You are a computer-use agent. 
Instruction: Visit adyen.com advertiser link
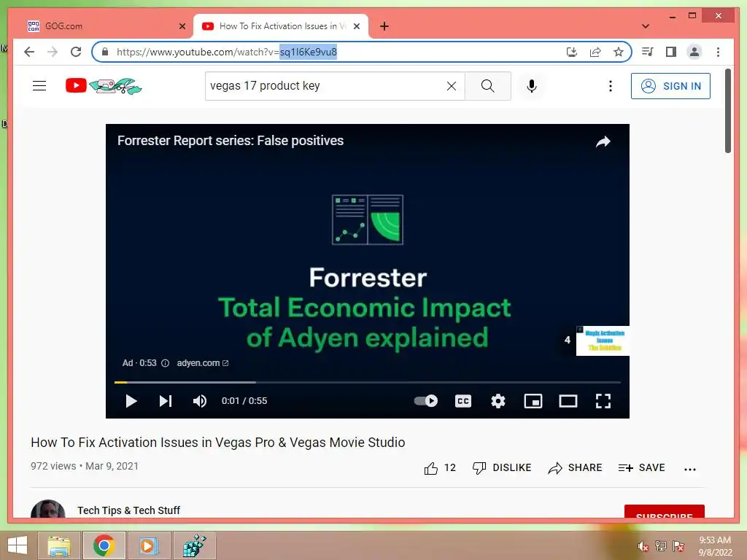203,363
